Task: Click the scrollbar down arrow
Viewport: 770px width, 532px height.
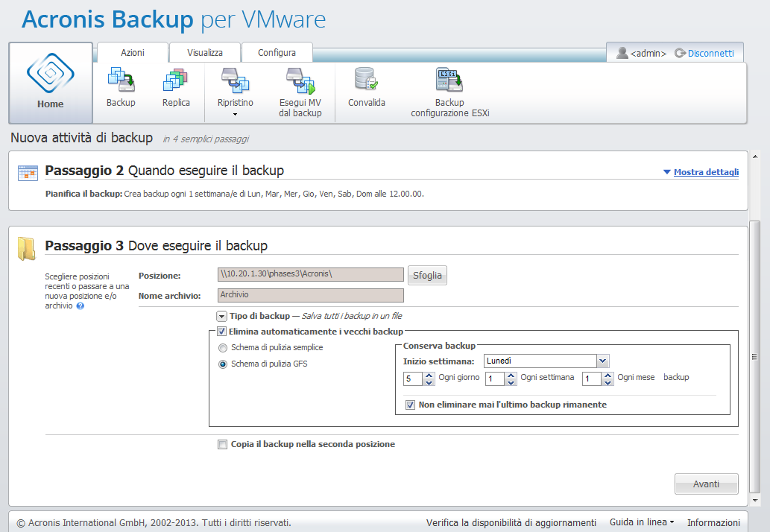Action: (755, 501)
